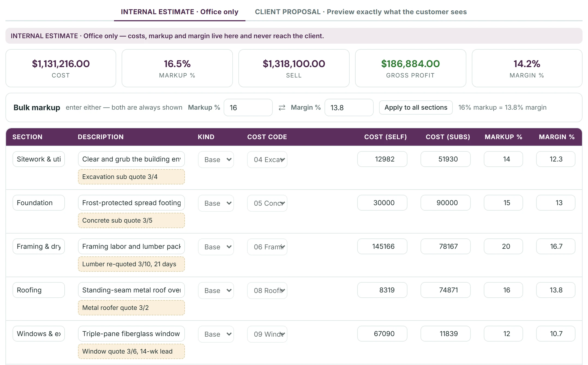Expand the 04 Excav cost code dropdown

pyautogui.click(x=267, y=160)
